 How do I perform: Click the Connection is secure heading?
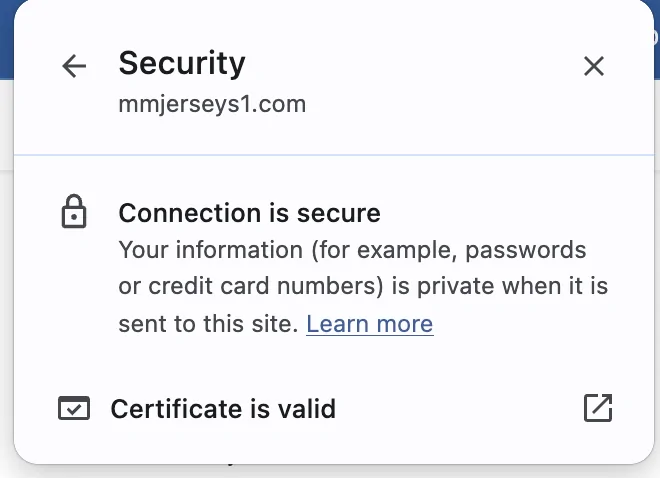pos(250,213)
